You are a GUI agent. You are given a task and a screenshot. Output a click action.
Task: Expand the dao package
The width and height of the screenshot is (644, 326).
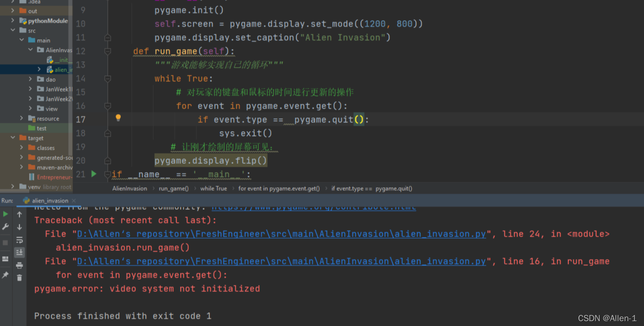coord(30,79)
